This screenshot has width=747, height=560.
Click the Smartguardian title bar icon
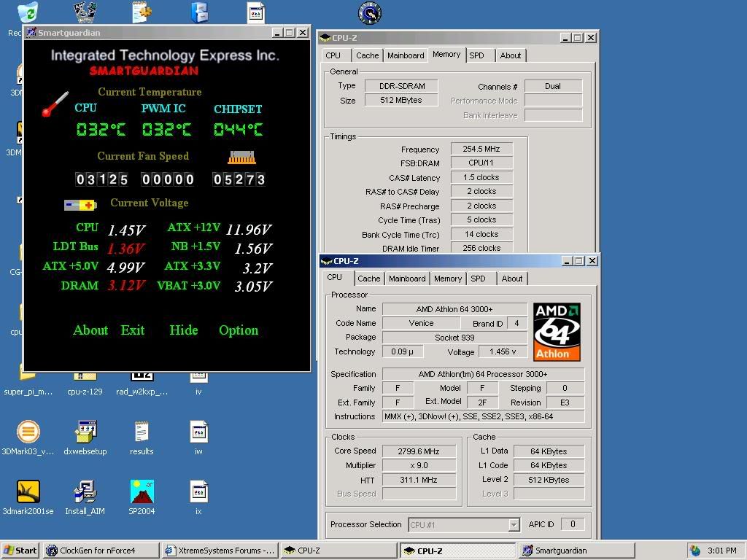[31, 32]
